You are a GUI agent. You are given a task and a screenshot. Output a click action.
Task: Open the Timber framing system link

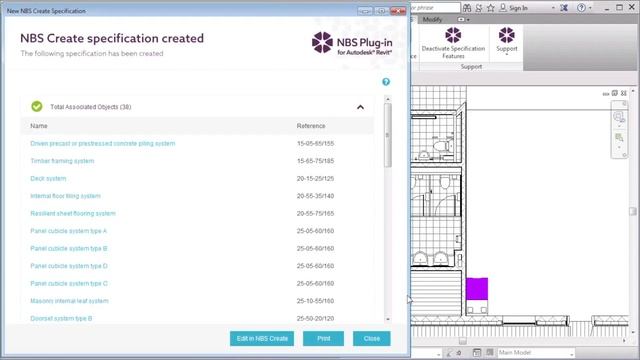[x=62, y=161]
